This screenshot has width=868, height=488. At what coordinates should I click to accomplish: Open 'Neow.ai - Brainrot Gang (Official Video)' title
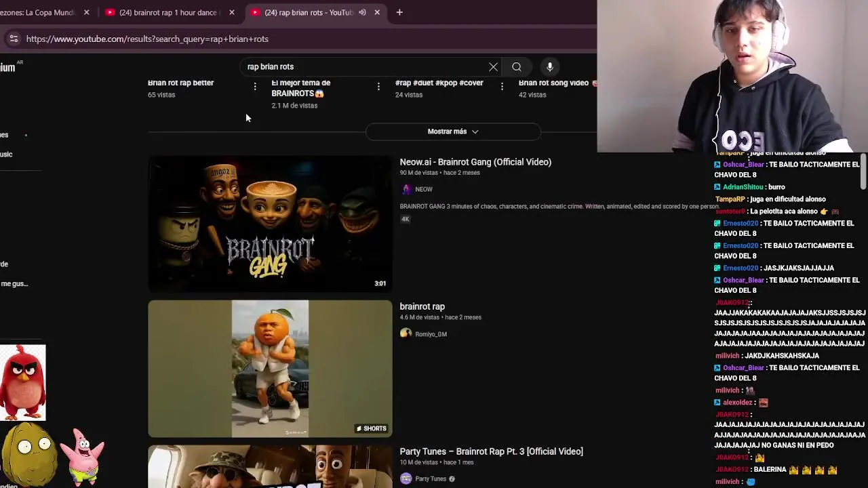pyautogui.click(x=475, y=162)
